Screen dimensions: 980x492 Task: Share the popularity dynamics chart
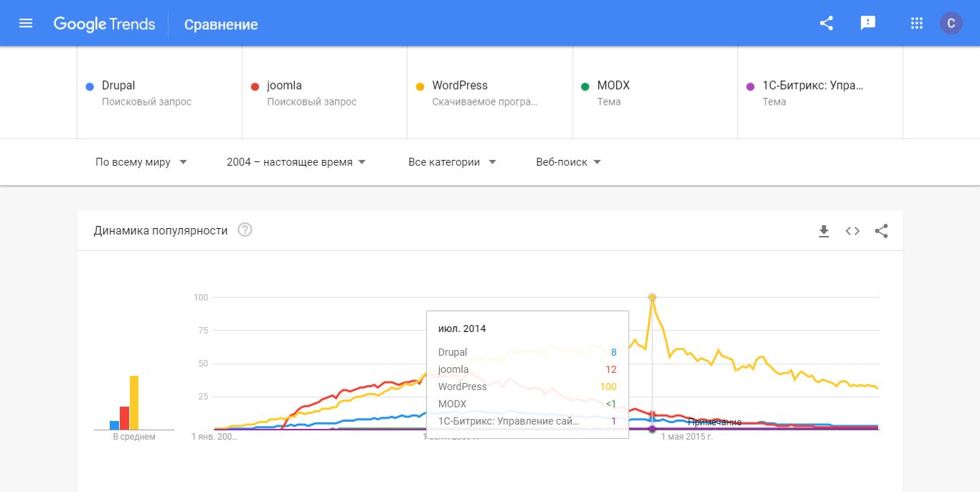(882, 231)
